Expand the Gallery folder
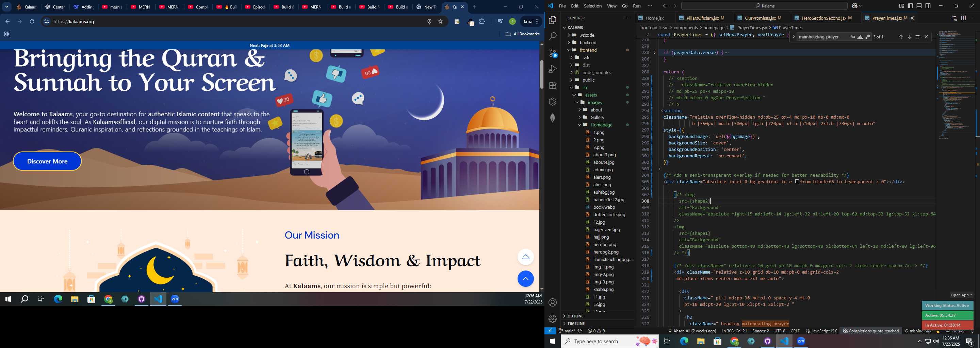 (x=598, y=117)
